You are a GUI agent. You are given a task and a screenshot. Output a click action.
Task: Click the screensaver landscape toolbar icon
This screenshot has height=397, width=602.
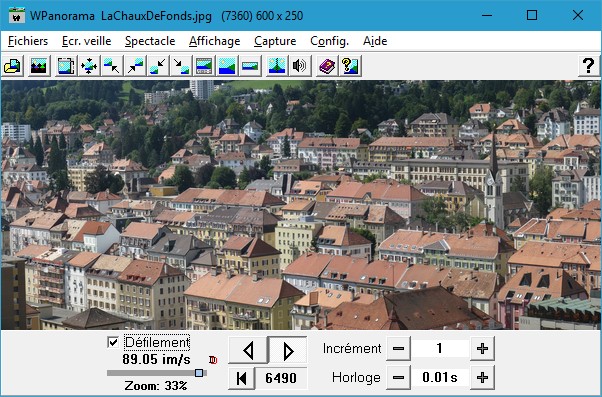tap(39, 66)
